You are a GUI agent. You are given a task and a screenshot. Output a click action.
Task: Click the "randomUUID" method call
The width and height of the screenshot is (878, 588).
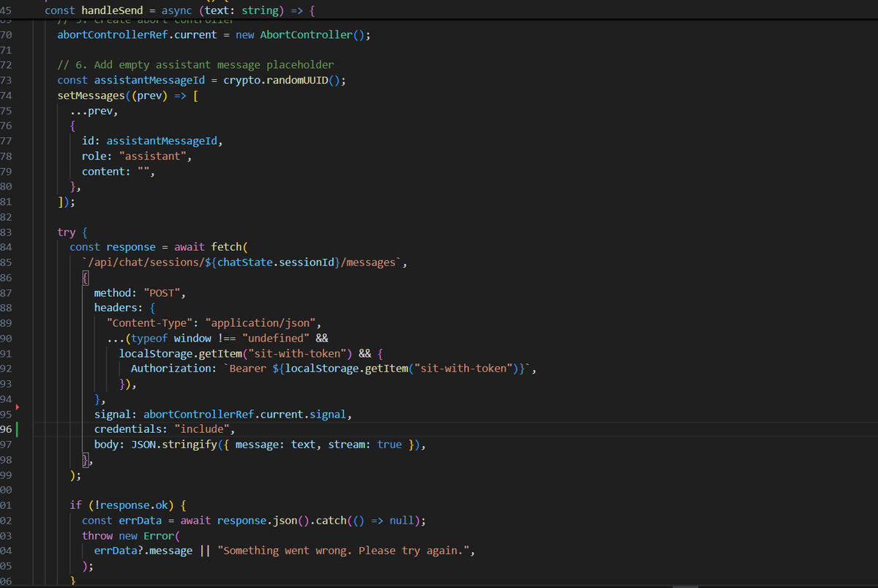point(296,80)
